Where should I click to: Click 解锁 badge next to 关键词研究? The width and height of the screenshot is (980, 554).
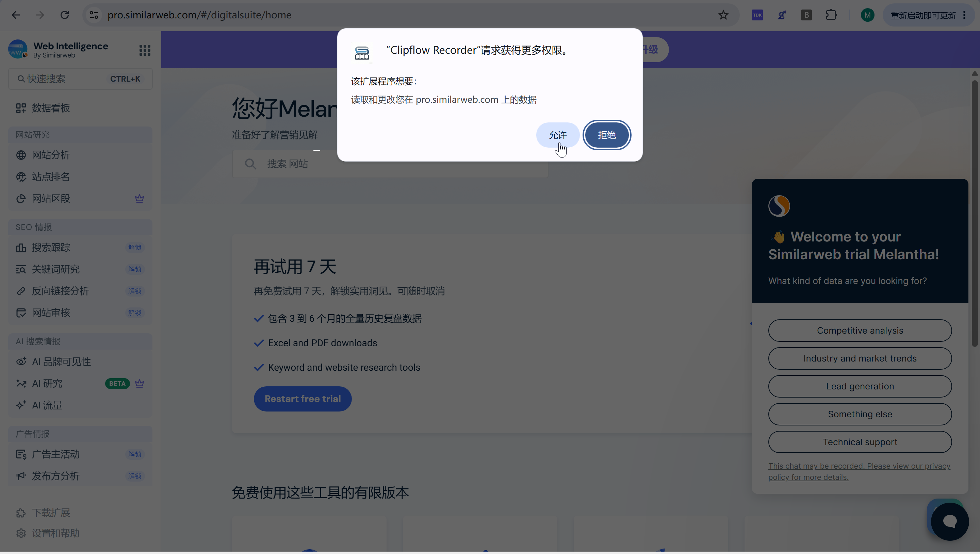click(x=135, y=269)
